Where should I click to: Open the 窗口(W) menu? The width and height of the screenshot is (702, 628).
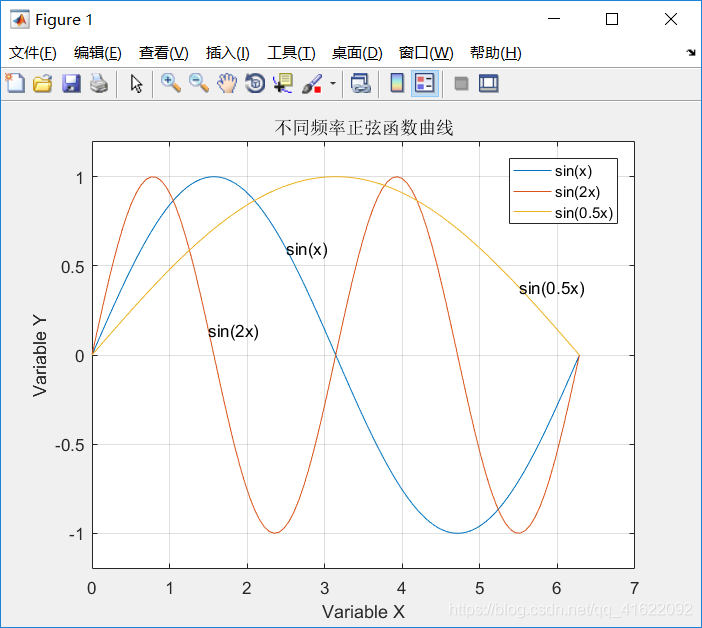click(426, 53)
